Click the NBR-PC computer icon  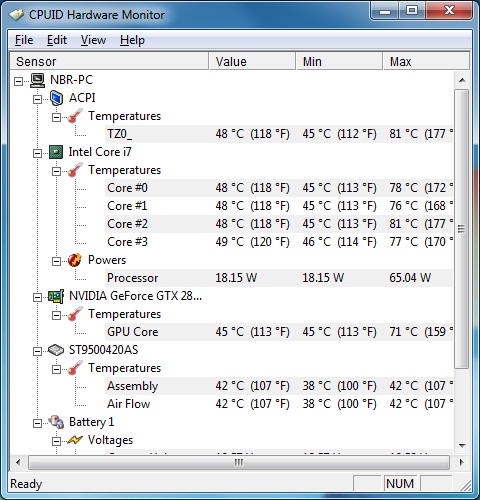pos(37,80)
